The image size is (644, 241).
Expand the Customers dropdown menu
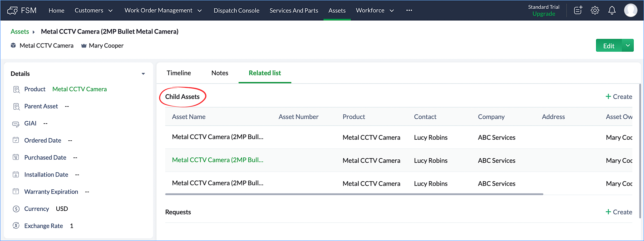pyautogui.click(x=94, y=10)
